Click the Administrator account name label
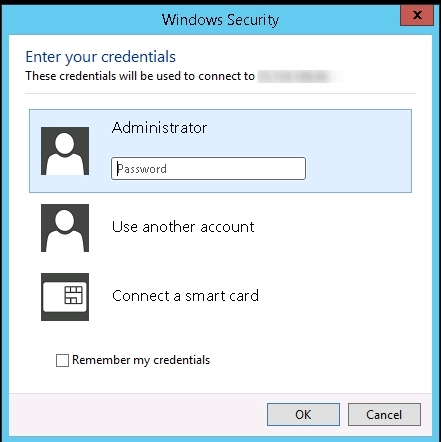The image size is (441, 442). pos(159,128)
